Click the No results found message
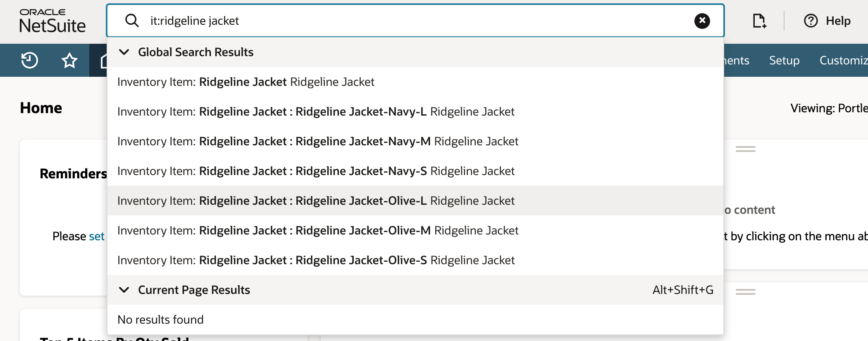868x341 pixels. (x=160, y=320)
